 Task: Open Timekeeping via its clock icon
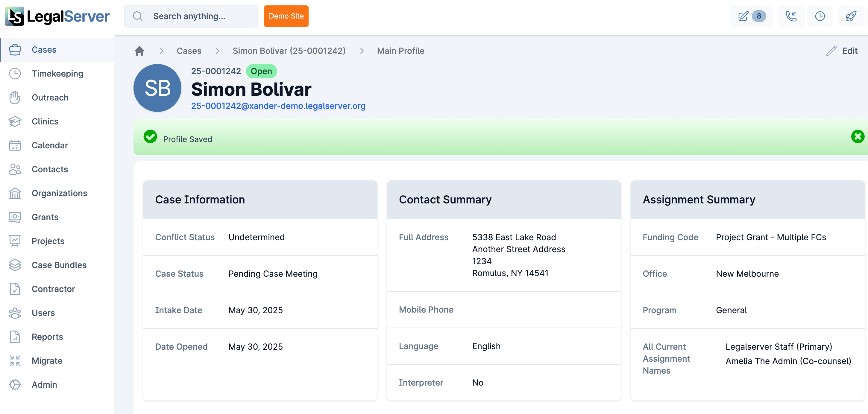(x=15, y=73)
